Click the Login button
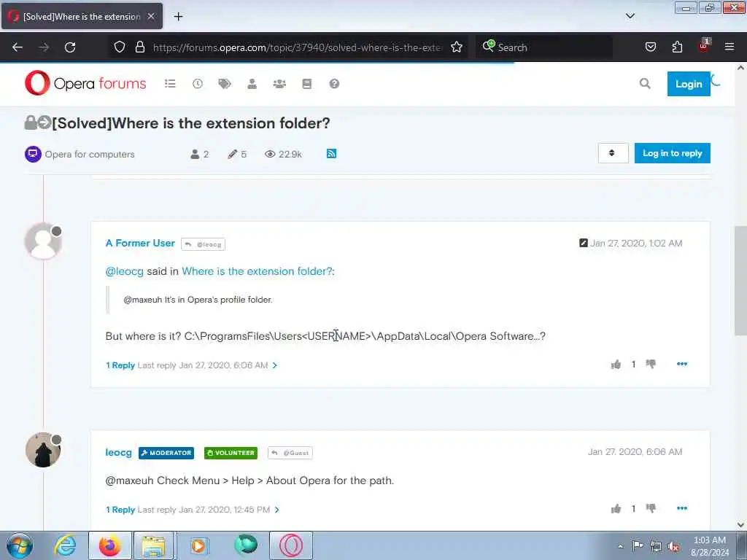747x560 pixels. [689, 84]
